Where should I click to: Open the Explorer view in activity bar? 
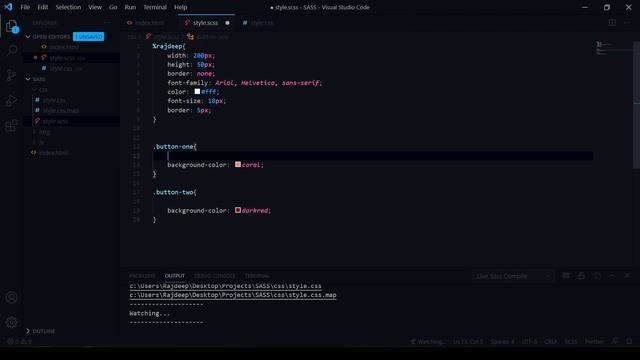(x=11, y=27)
